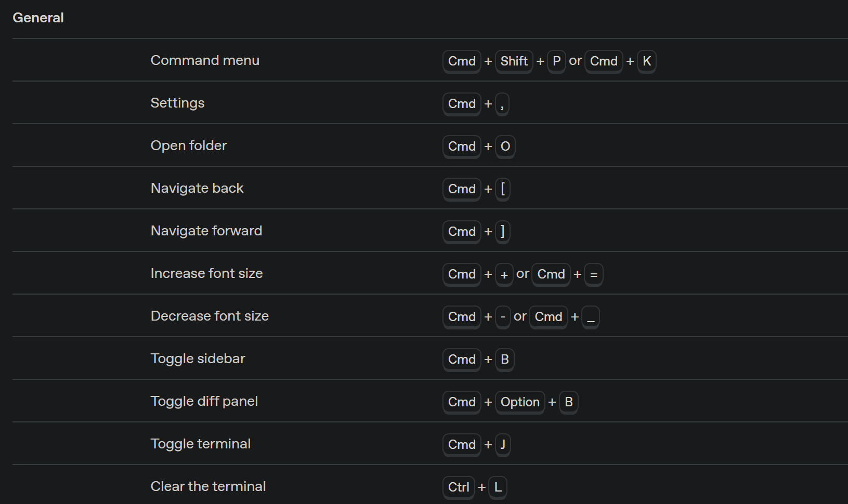848x504 pixels.
Task: Click the O key badge for Open folder
Action: pyautogui.click(x=505, y=147)
